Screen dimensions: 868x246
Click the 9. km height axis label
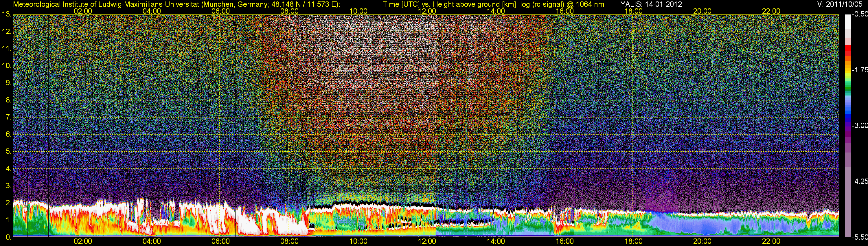[x=8, y=83]
